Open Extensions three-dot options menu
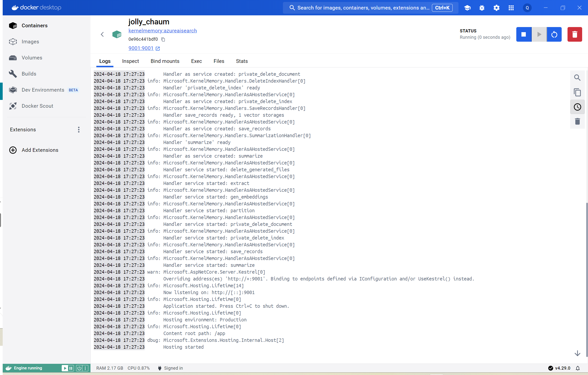This screenshot has height=375, width=588. pyautogui.click(x=79, y=130)
